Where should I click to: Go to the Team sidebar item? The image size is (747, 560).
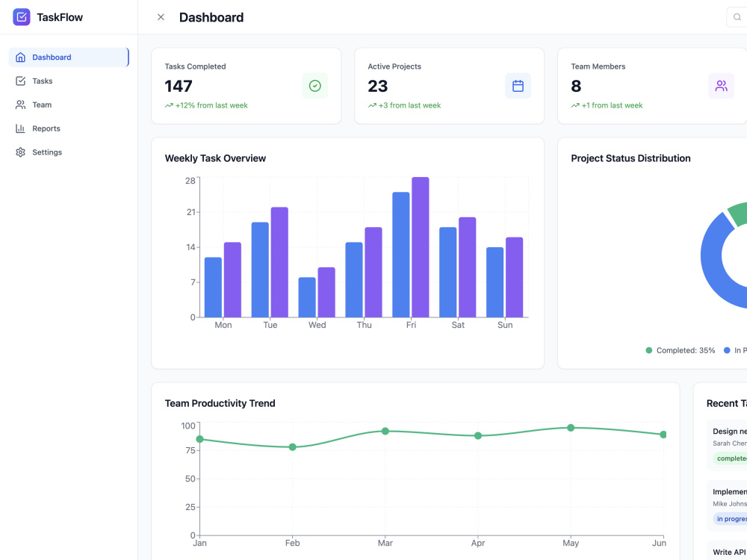tap(69, 105)
